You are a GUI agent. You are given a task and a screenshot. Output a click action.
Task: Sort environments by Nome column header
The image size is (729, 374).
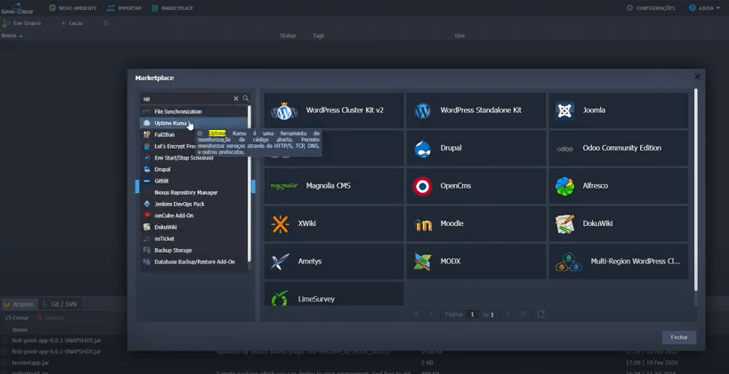point(12,35)
